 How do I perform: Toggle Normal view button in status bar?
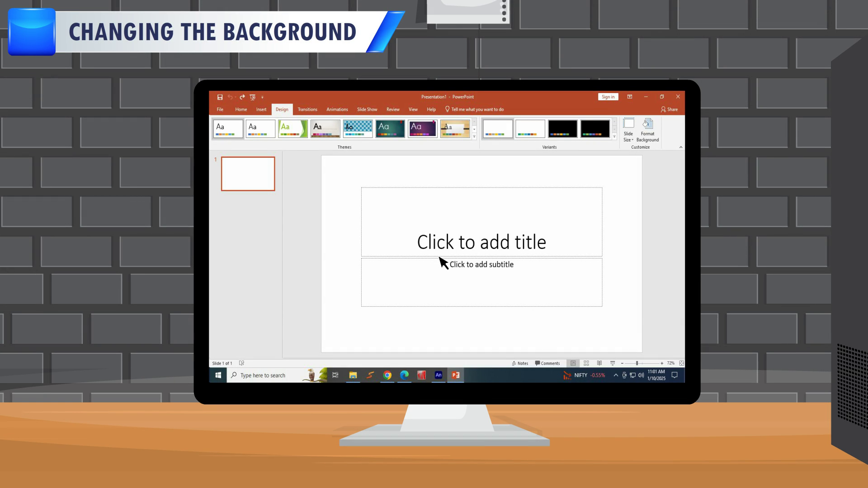click(x=573, y=363)
